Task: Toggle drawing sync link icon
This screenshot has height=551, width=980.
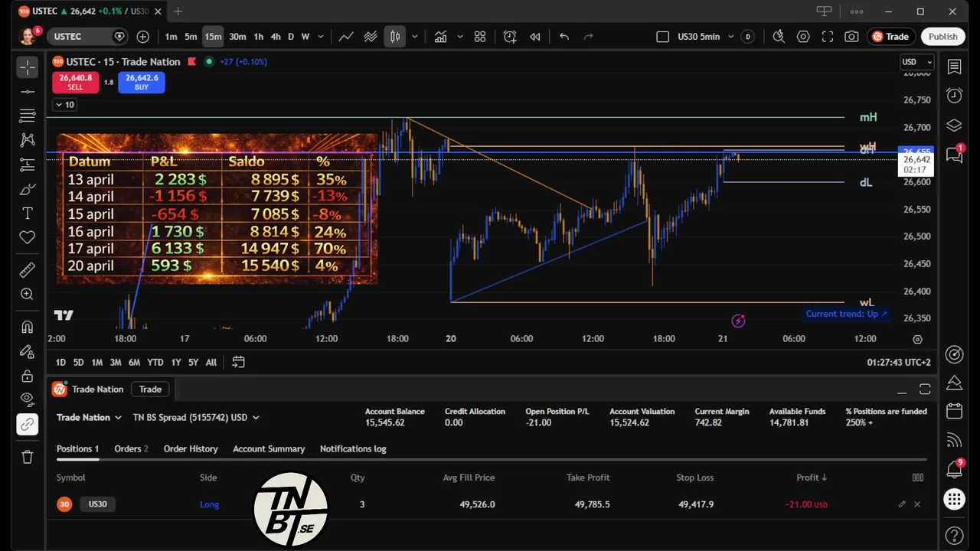Action: pyautogui.click(x=28, y=424)
